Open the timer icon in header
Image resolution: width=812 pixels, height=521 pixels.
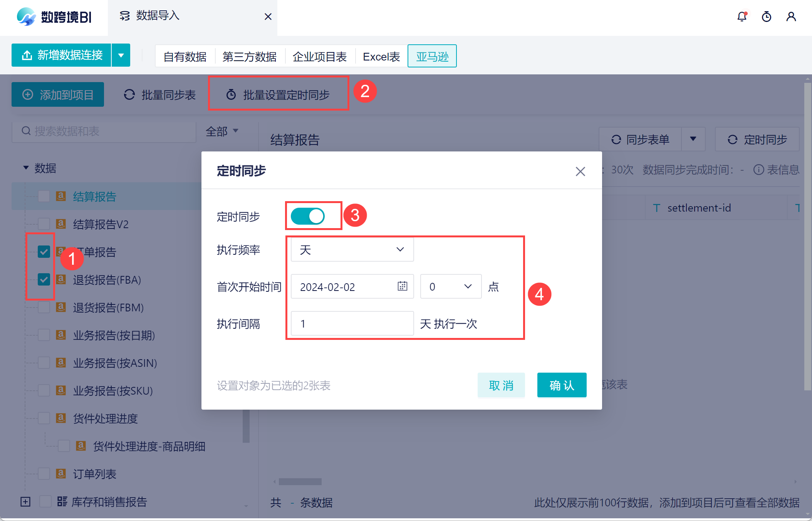pos(766,17)
